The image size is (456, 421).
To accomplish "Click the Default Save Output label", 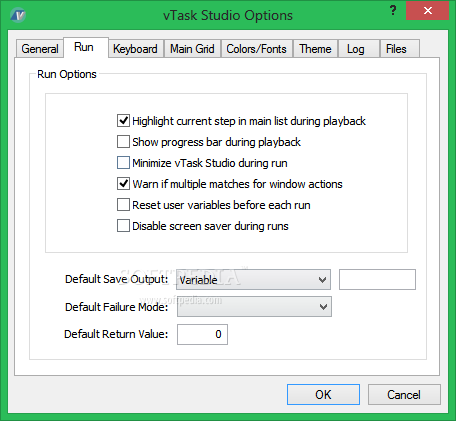I will 116,279.
